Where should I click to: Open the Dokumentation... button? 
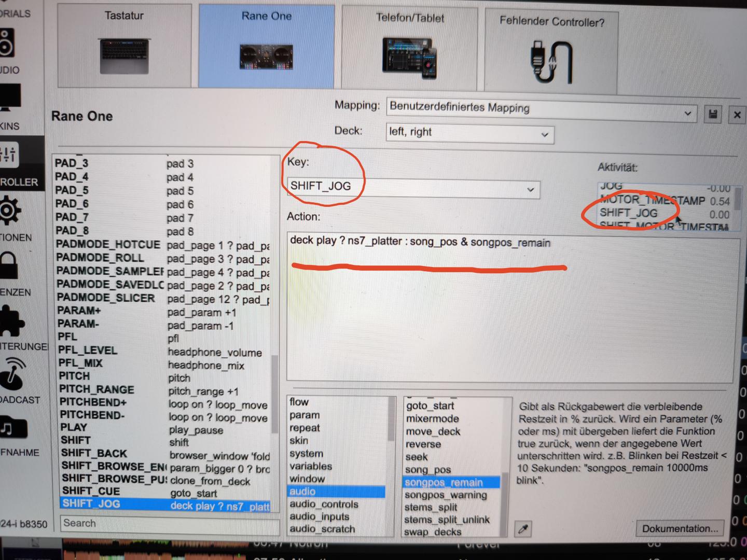(x=680, y=528)
